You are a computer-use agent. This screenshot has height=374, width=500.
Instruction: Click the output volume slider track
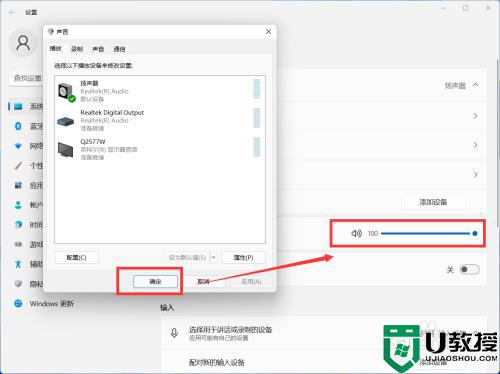[428, 233]
